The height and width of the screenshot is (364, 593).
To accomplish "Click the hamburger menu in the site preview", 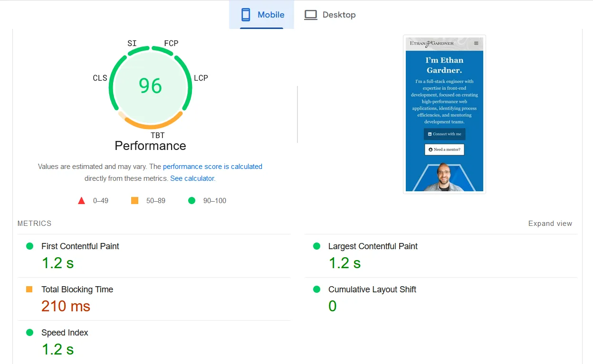I will 475,43.
